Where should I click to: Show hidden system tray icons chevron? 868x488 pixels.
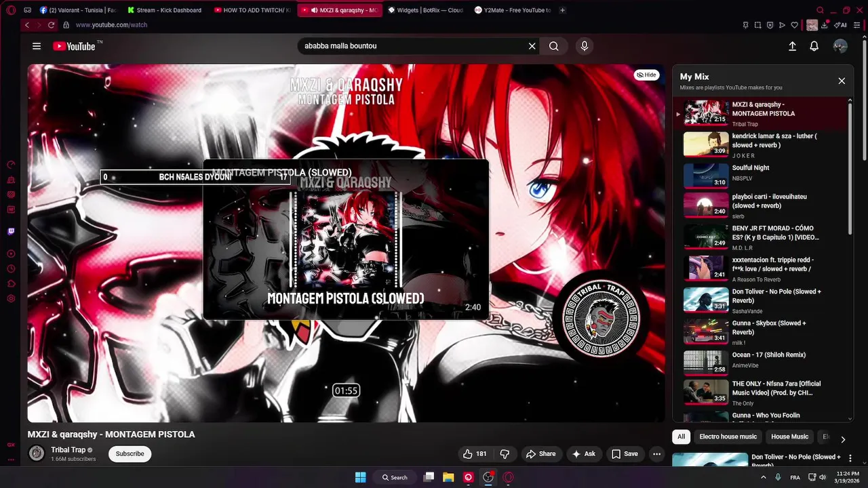click(x=763, y=477)
